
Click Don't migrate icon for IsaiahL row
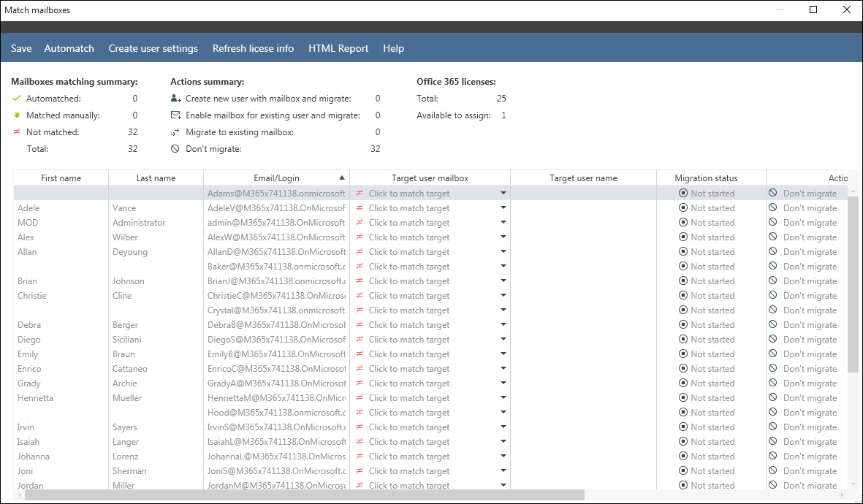(773, 441)
